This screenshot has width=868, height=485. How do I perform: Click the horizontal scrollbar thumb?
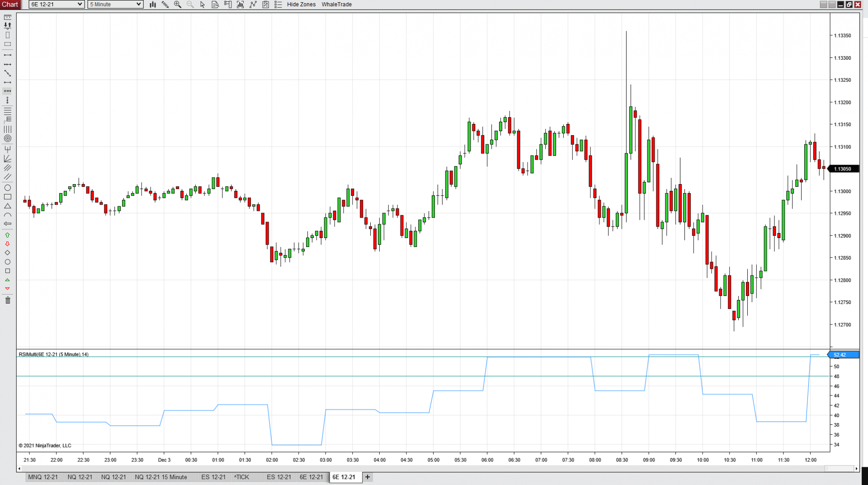839,469
